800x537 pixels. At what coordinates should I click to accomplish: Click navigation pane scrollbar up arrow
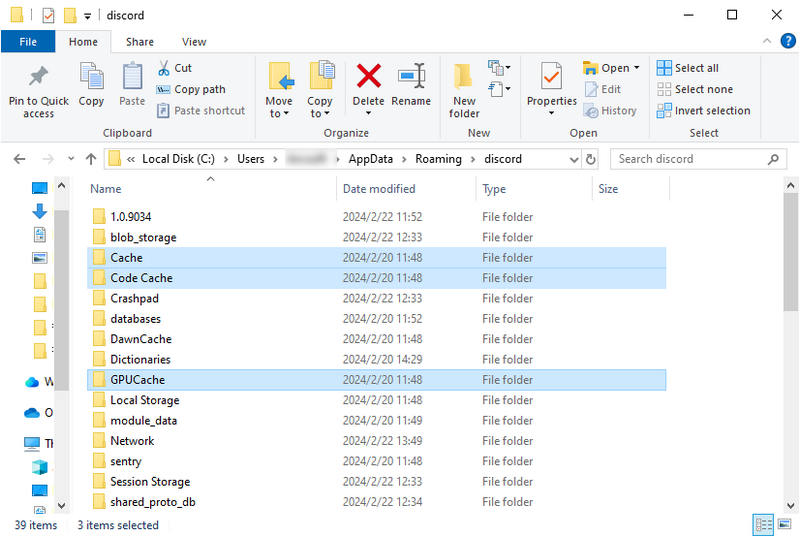point(61,186)
